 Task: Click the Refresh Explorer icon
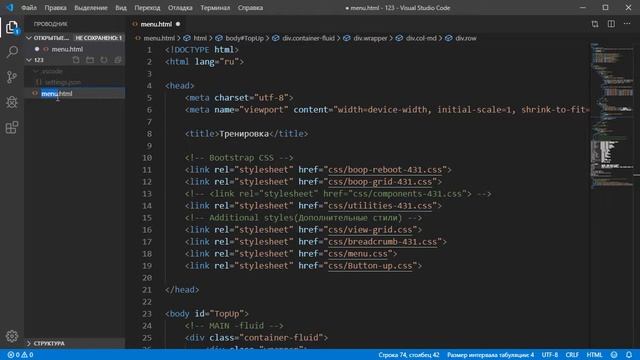point(104,60)
